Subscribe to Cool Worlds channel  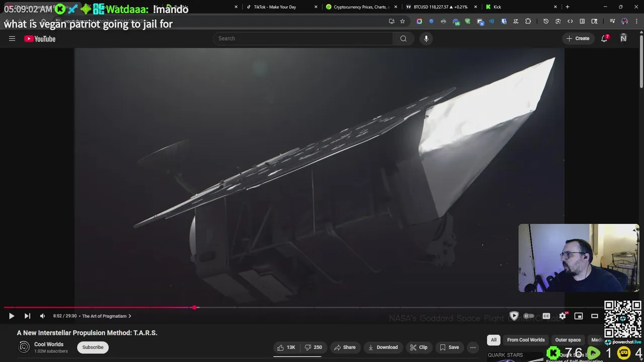[93, 347]
